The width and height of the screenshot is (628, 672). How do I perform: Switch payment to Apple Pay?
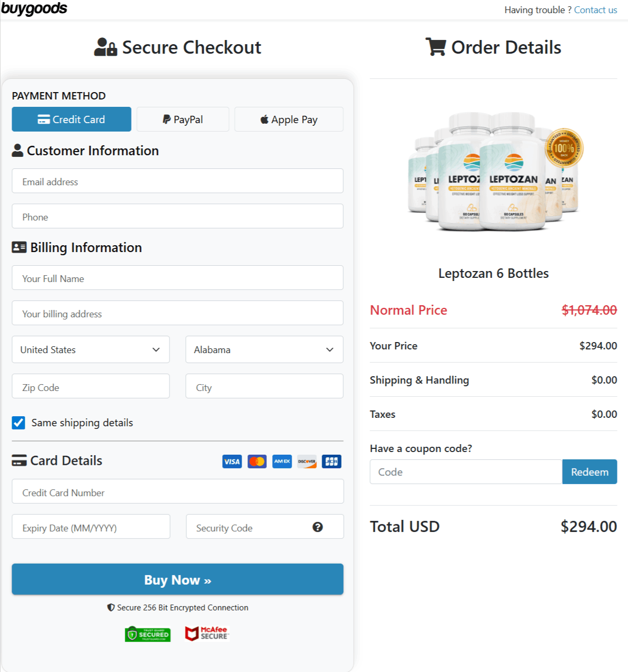click(288, 119)
